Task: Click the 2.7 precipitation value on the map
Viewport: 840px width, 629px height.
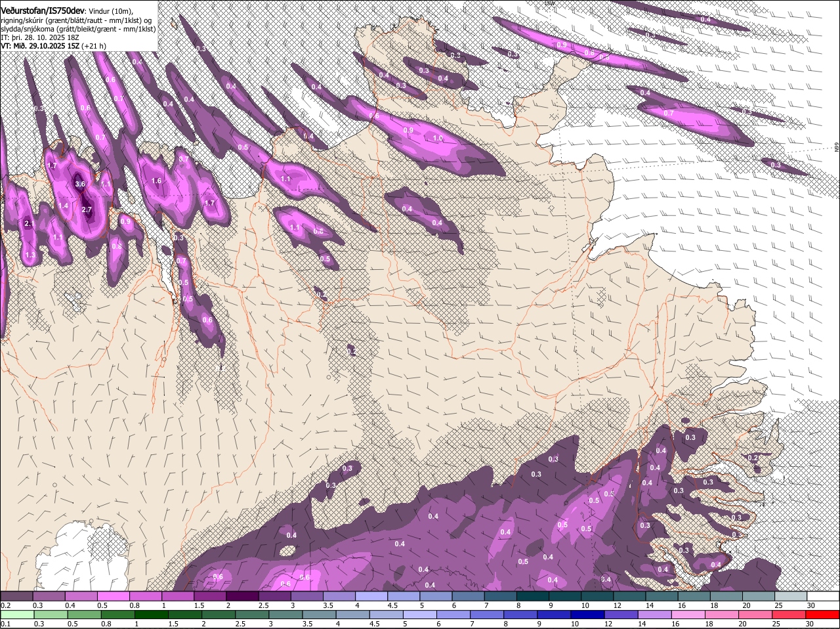Action: (x=87, y=209)
